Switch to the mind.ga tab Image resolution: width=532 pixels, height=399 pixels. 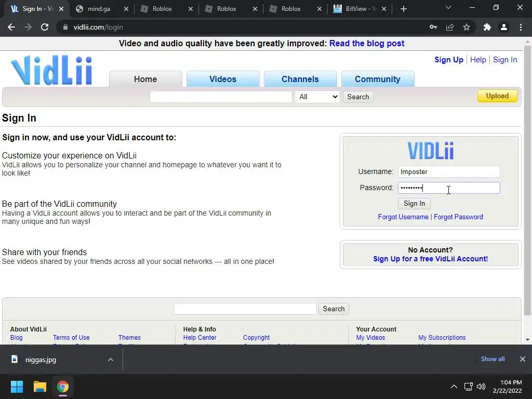[98, 9]
